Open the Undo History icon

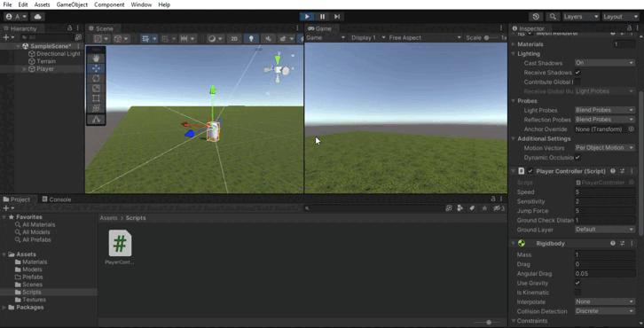[536, 17]
